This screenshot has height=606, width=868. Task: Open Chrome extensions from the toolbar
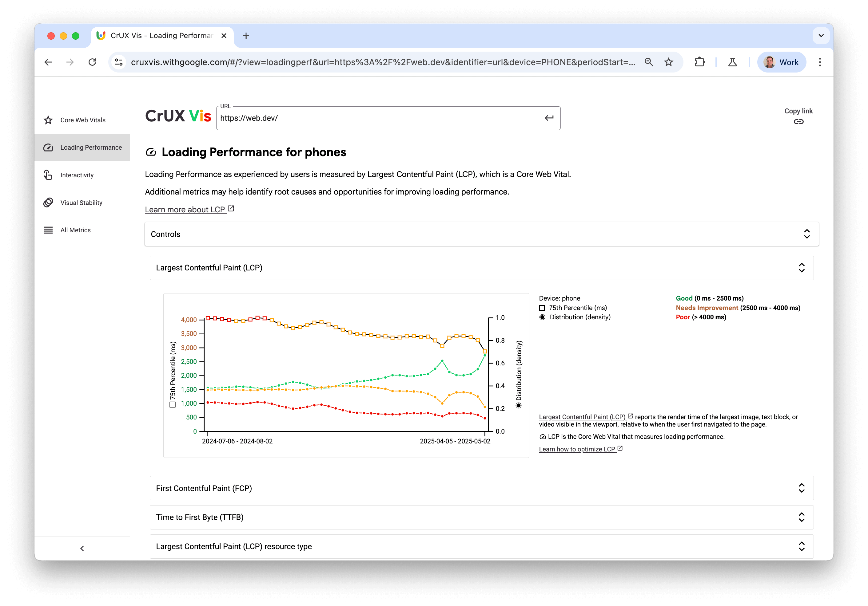coord(700,62)
